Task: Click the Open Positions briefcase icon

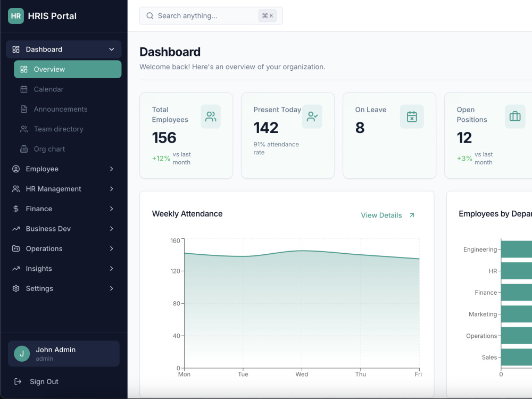Action: point(515,117)
